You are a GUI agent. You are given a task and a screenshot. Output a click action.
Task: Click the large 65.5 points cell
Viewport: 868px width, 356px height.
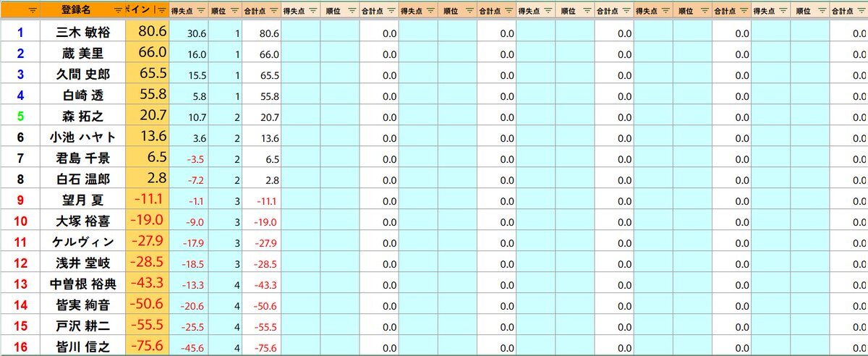(x=147, y=74)
